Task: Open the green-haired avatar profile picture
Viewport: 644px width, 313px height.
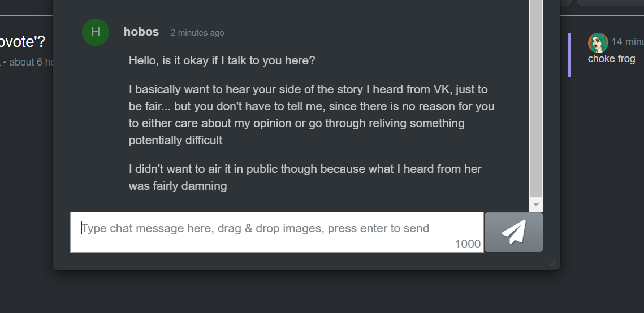Action: (598, 42)
